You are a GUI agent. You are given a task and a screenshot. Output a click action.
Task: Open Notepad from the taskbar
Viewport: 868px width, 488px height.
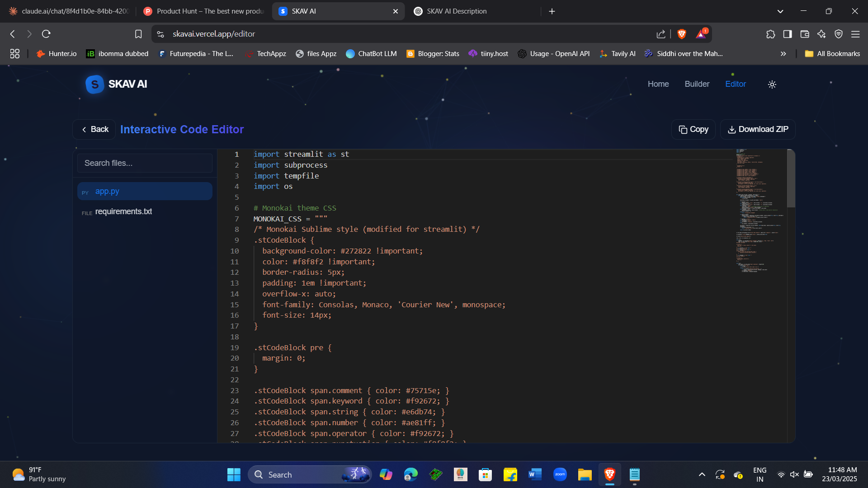click(x=634, y=474)
